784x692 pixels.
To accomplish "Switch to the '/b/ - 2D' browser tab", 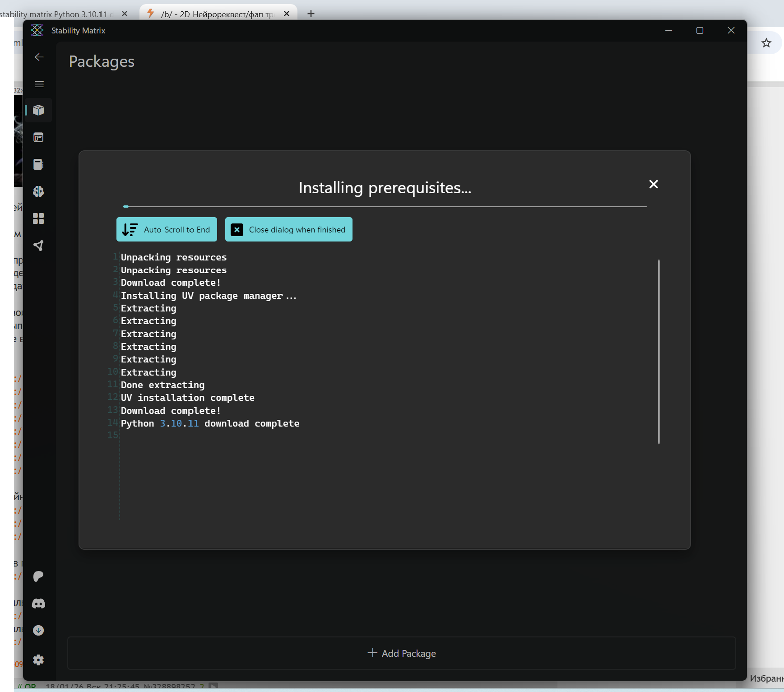I will click(x=218, y=14).
